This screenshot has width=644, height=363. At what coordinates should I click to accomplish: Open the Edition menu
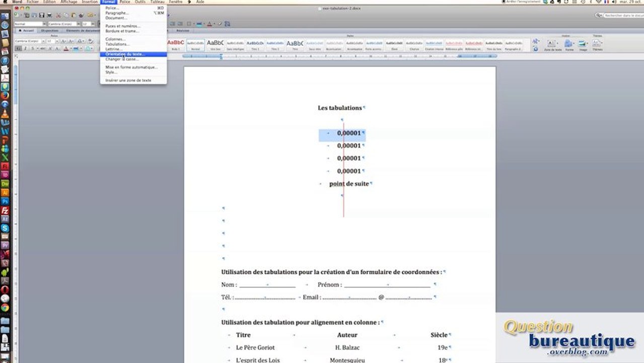(49, 2)
